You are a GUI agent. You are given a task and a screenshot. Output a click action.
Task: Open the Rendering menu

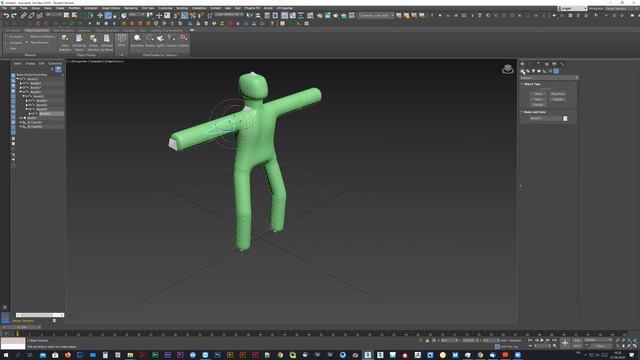(x=131, y=8)
